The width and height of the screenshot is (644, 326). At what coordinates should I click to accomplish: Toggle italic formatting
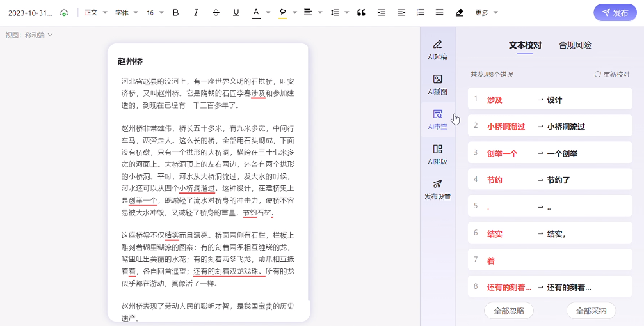pyautogui.click(x=196, y=13)
